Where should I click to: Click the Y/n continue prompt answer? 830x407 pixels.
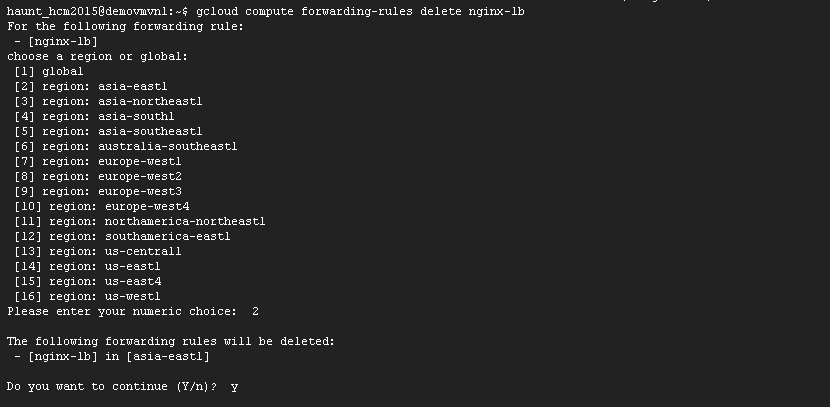[x=234, y=386]
